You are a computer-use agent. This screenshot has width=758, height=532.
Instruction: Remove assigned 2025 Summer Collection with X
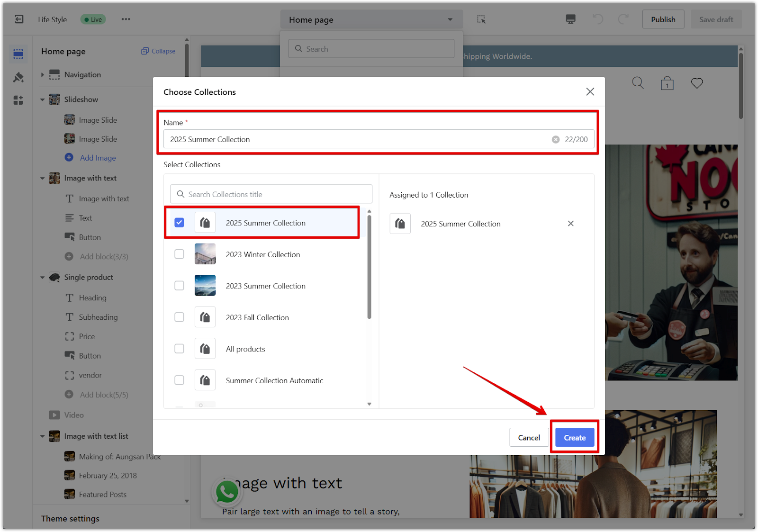571,224
